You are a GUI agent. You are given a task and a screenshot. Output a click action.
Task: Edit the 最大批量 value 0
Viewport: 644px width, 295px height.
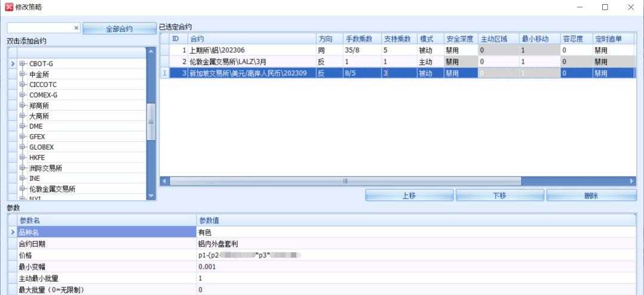416,290
